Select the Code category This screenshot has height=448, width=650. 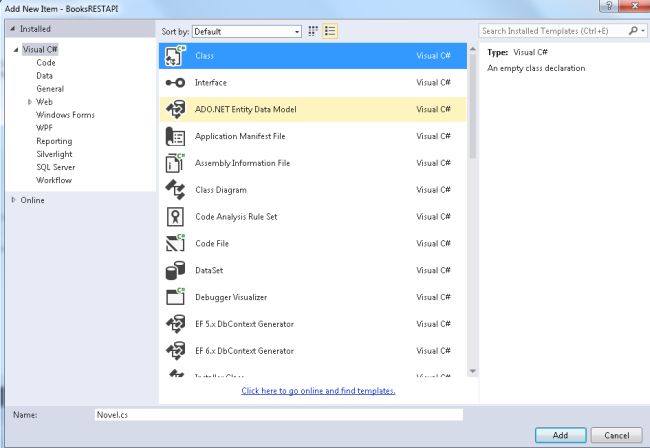pyautogui.click(x=46, y=63)
